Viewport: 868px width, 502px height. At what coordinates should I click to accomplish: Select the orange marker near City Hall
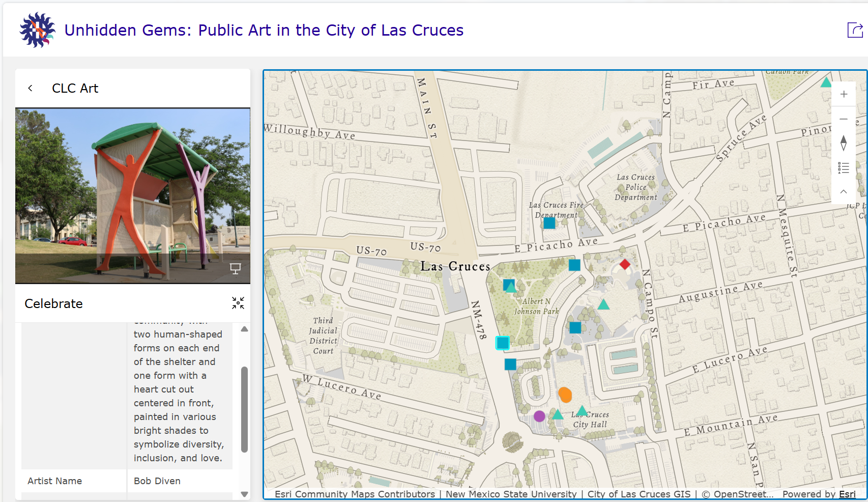pos(565,395)
